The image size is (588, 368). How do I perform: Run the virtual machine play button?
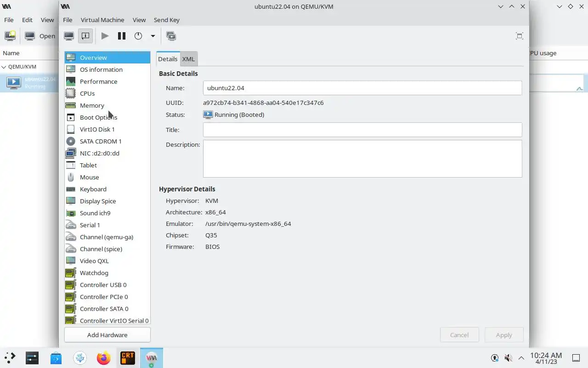click(105, 36)
